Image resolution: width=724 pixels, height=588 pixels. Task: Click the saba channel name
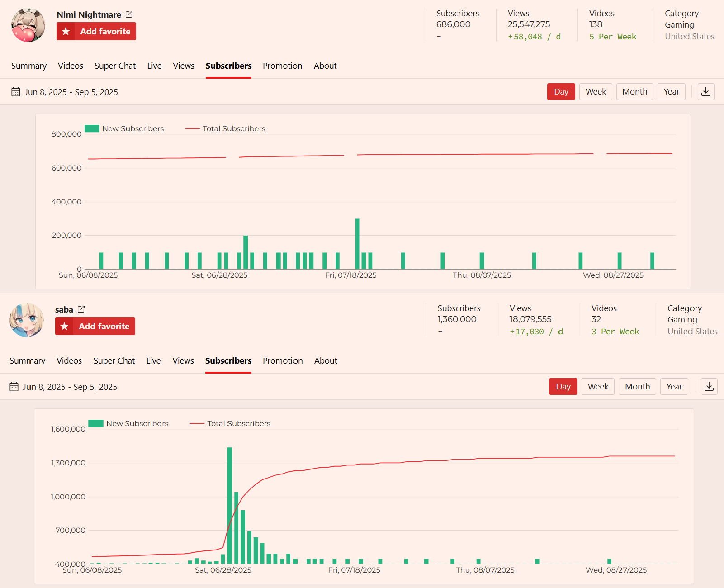click(x=64, y=309)
